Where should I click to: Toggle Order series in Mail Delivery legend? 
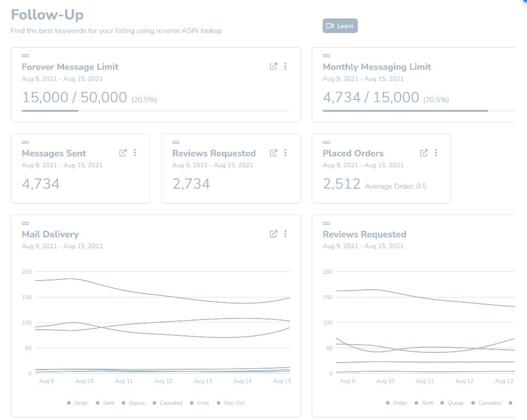pos(78,403)
